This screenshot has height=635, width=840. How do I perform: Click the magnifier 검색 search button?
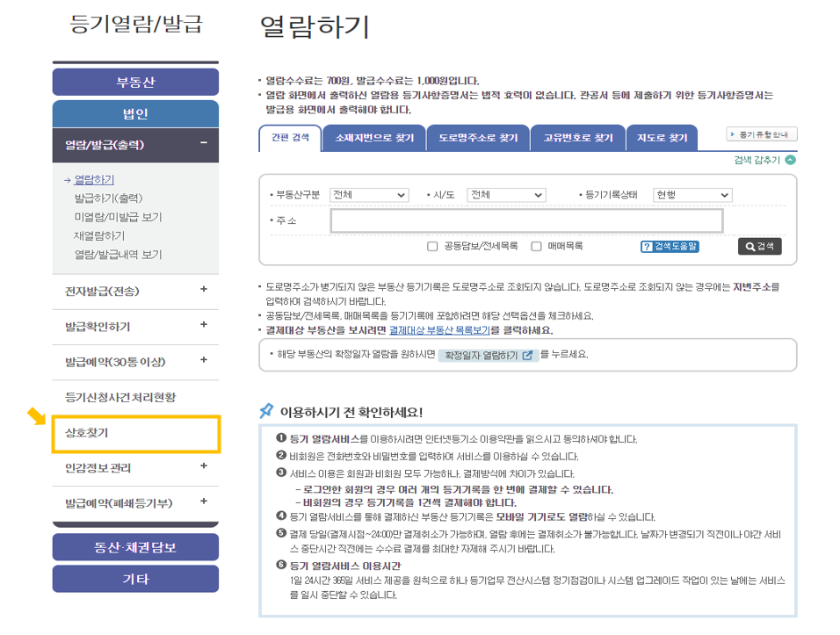click(x=760, y=246)
